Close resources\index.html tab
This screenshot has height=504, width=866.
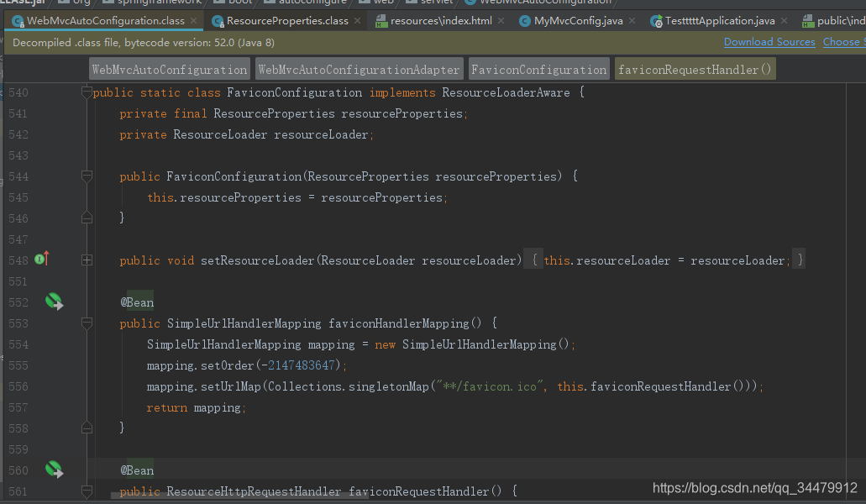(501, 21)
